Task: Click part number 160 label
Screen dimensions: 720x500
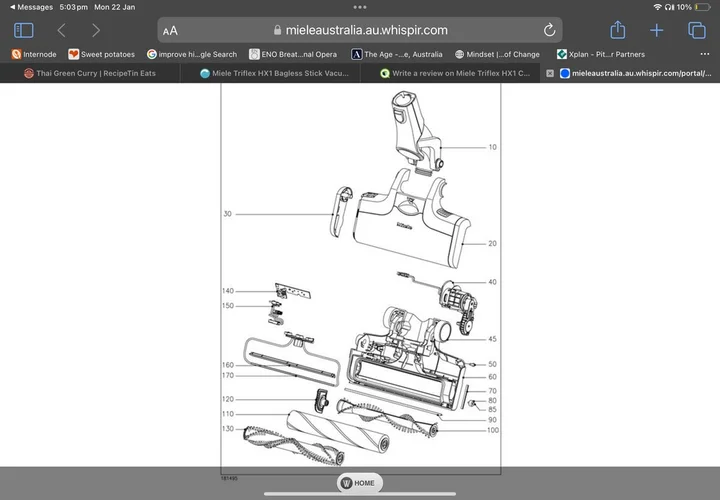Action: (x=228, y=365)
